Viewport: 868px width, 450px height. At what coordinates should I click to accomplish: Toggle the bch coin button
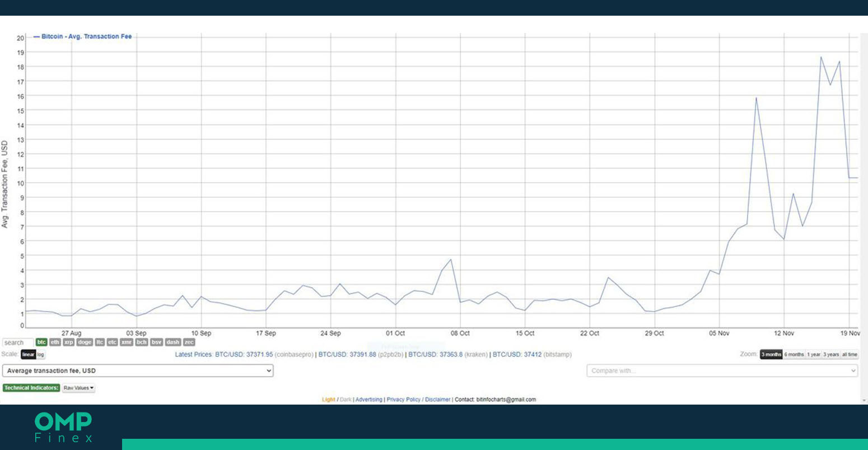[x=142, y=342]
